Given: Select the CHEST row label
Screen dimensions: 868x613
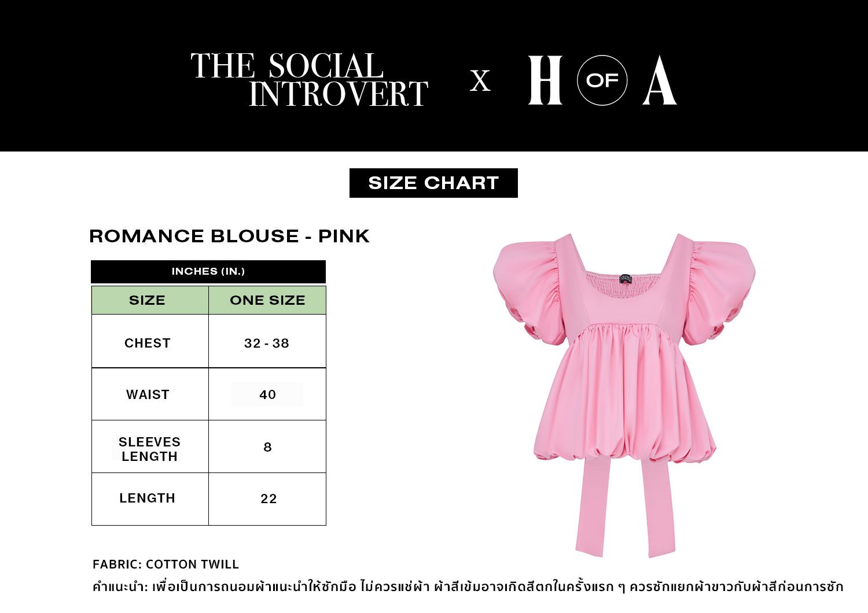Looking at the screenshot, I should (x=148, y=343).
